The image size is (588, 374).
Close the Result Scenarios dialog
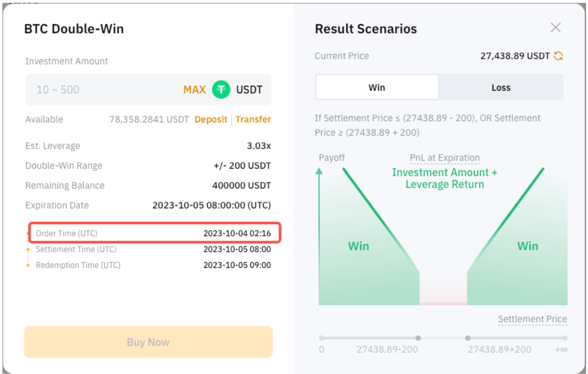pyautogui.click(x=555, y=27)
